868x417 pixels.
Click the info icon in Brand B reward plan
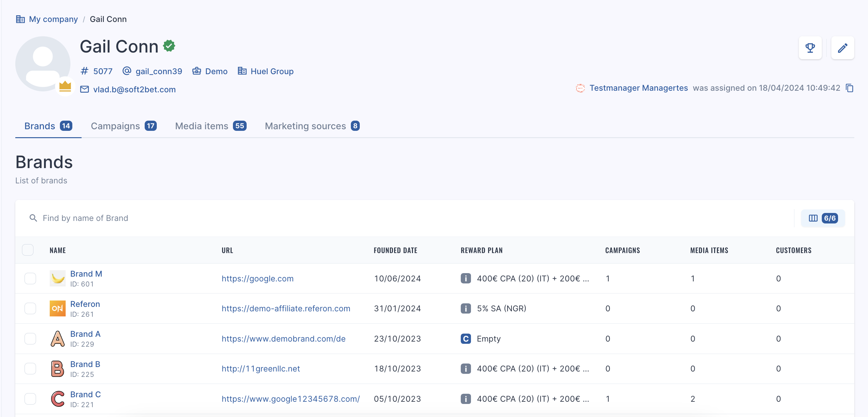coord(465,369)
